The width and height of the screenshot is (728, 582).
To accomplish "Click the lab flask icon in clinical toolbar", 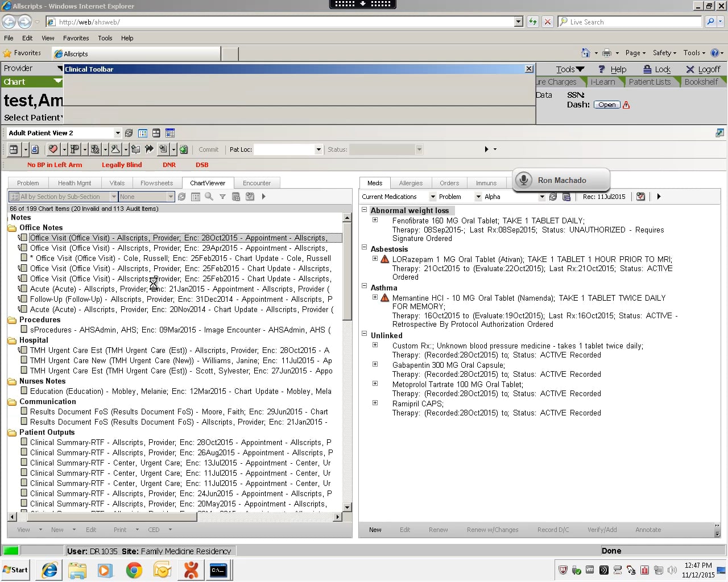I will point(115,149).
